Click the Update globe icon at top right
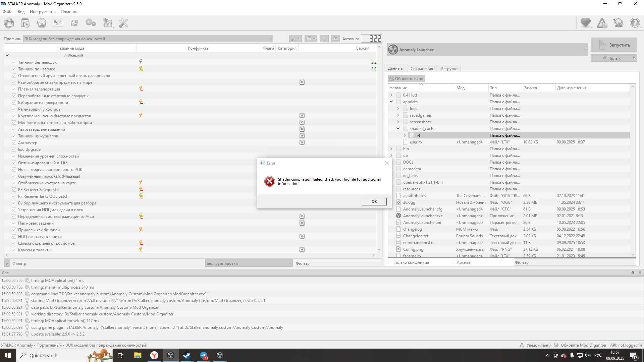Viewport: 644px width, 362px height. click(x=618, y=23)
